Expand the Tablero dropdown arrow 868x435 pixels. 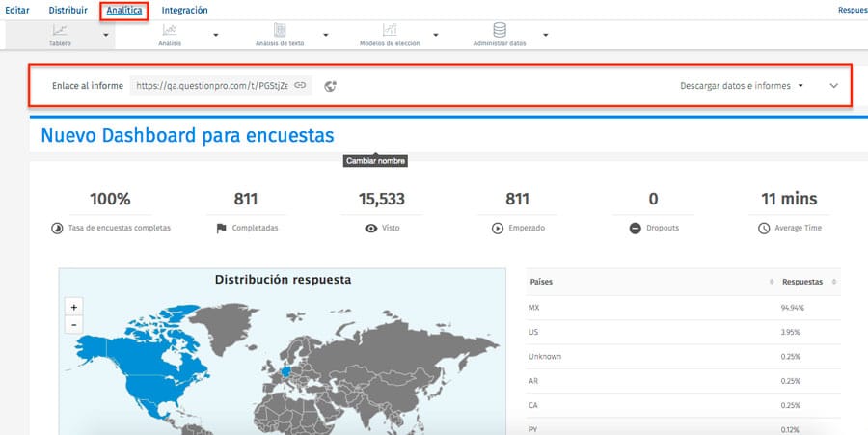pyautogui.click(x=106, y=35)
